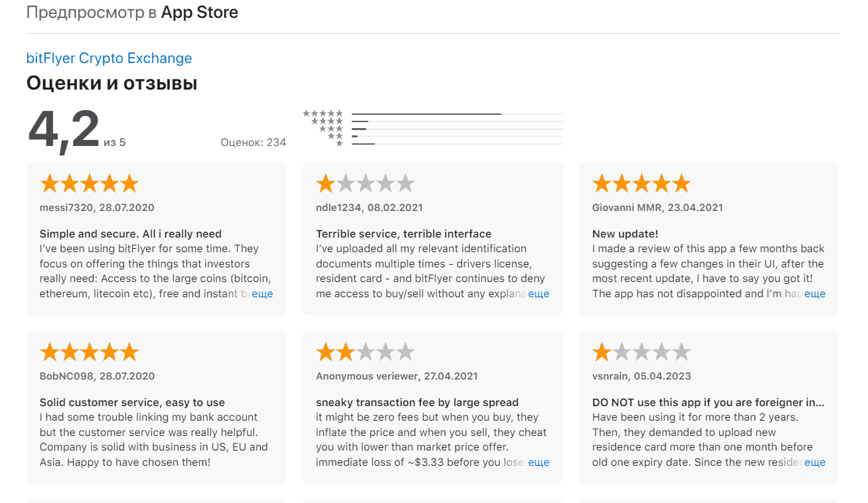Click the five-star rating distribution bar
868x503 pixels.
point(457,114)
